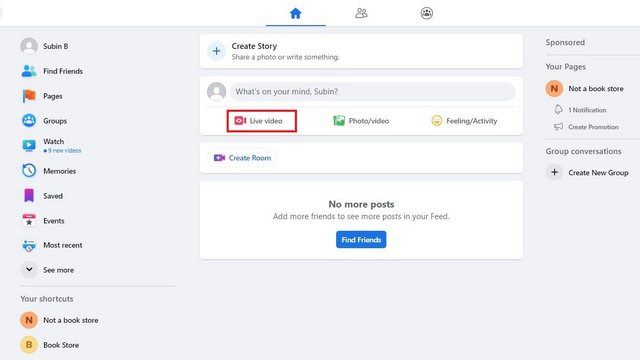640x360 pixels.
Task: Open Not a book store shortcut
Action: (60, 320)
